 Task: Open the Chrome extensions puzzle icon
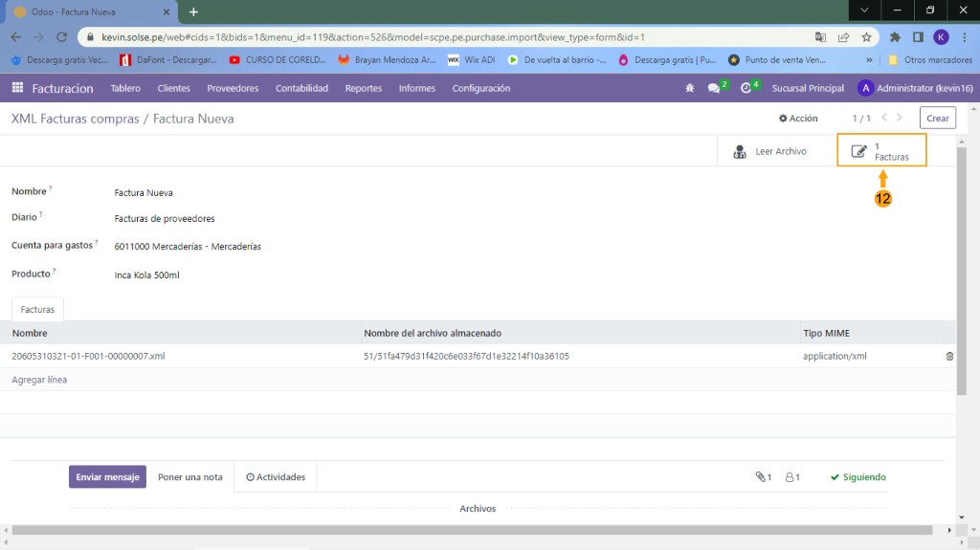tap(895, 37)
